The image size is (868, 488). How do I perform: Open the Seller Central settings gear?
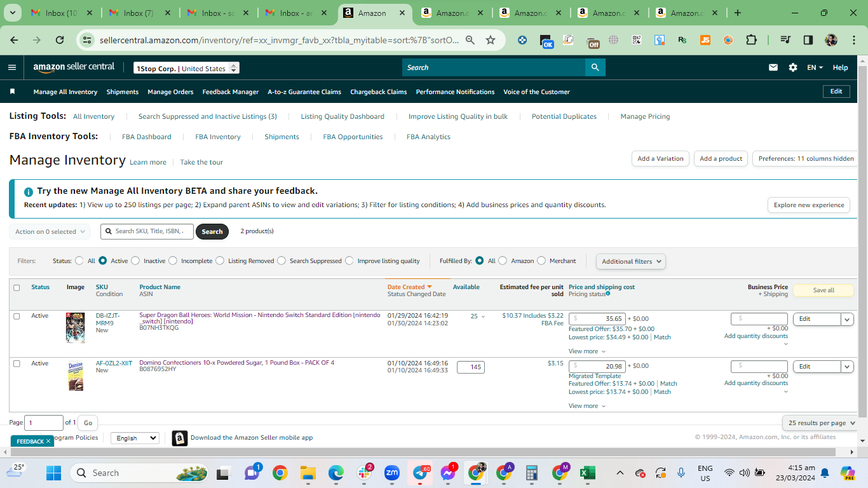coord(793,67)
